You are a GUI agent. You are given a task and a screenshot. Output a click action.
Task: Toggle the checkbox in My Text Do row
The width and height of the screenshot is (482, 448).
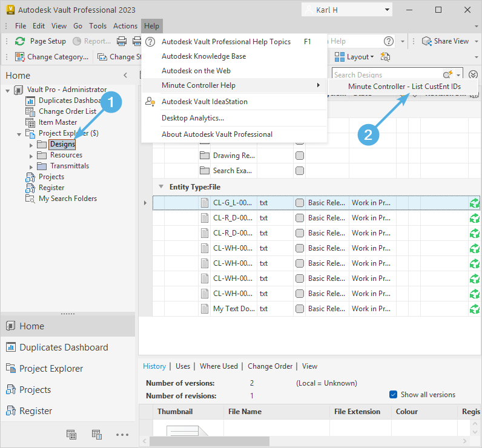299,309
